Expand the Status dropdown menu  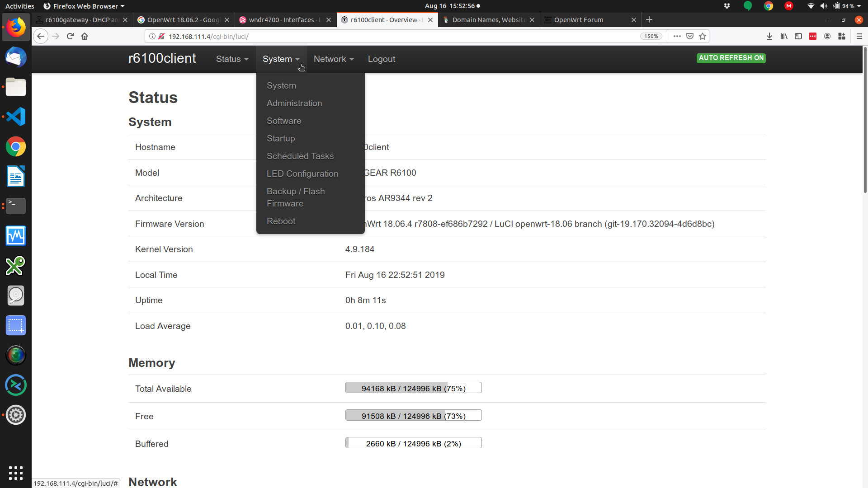232,59
